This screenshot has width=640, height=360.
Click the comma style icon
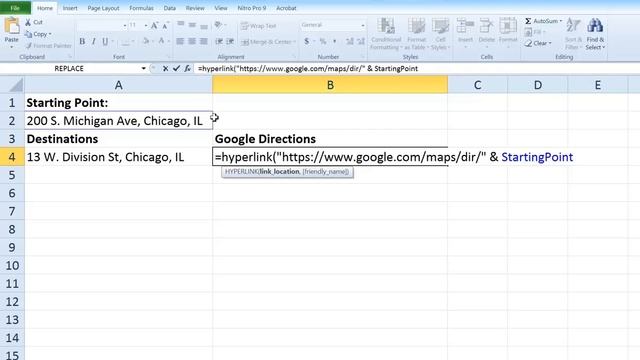[x=335, y=41]
